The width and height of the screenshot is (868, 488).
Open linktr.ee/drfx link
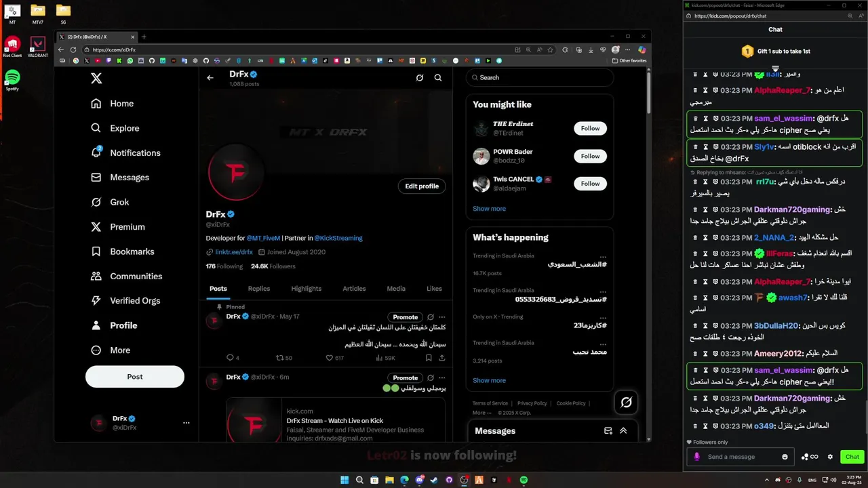coord(234,252)
